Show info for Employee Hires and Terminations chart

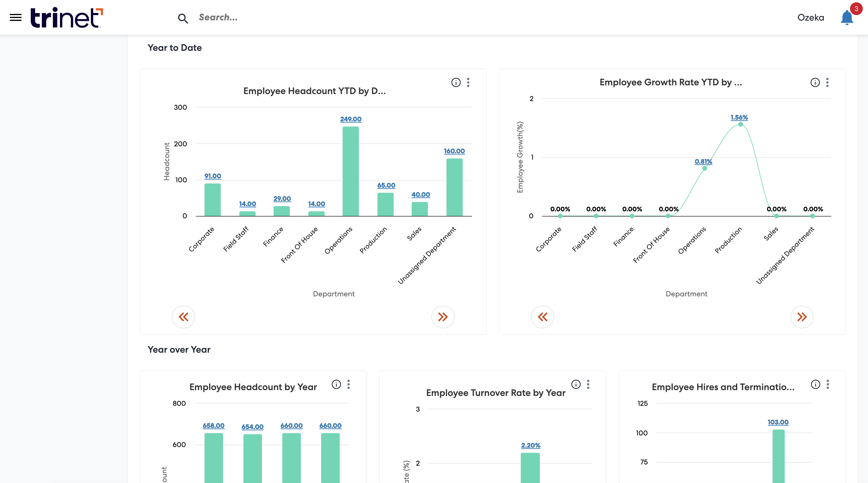click(x=815, y=384)
